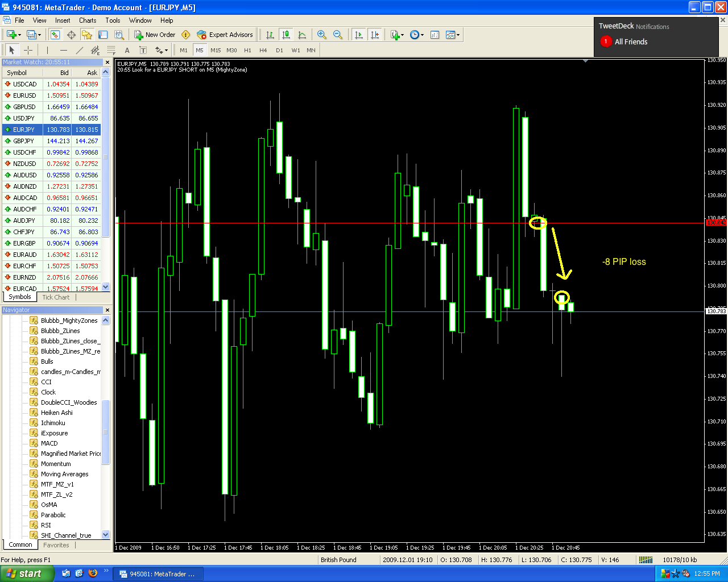Select the GBPUSD row in Market Watch

coord(52,107)
